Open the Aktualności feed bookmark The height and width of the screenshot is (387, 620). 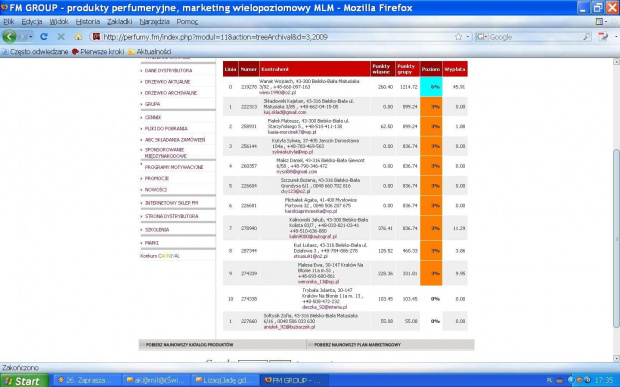coord(149,51)
